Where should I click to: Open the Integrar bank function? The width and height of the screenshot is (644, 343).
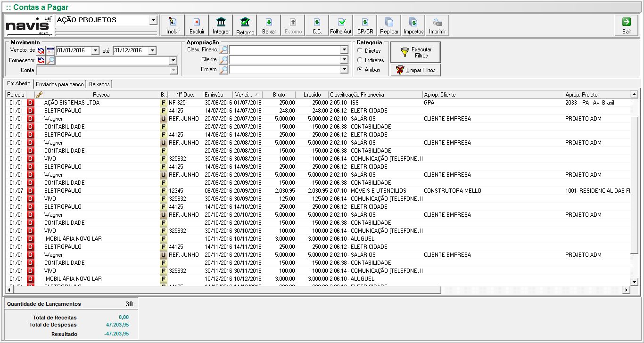click(x=221, y=25)
